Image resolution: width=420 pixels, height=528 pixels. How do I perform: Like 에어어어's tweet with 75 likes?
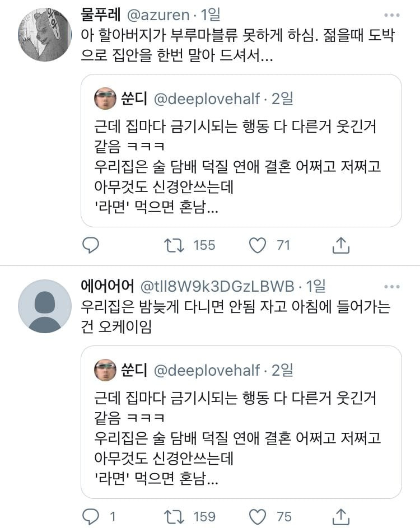pyautogui.click(x=257, y=516)
